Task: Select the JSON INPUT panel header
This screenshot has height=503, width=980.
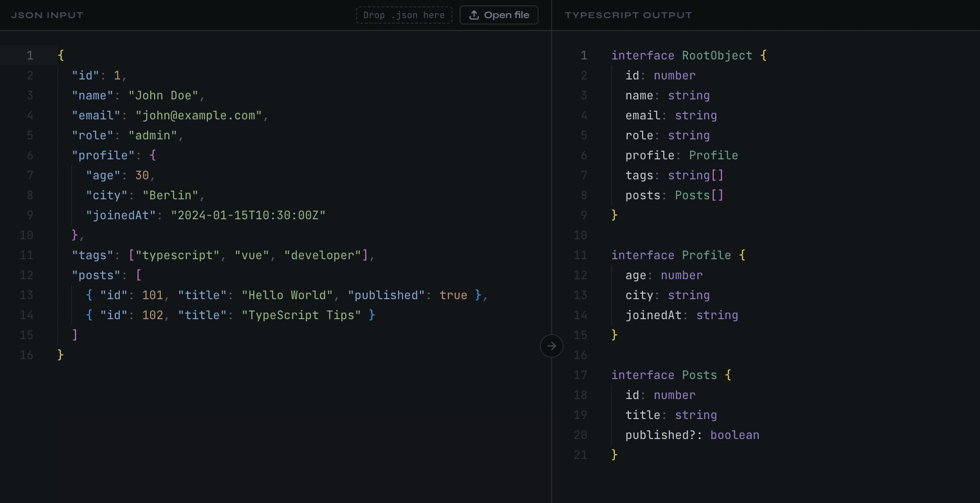Action: coord(47,15)
